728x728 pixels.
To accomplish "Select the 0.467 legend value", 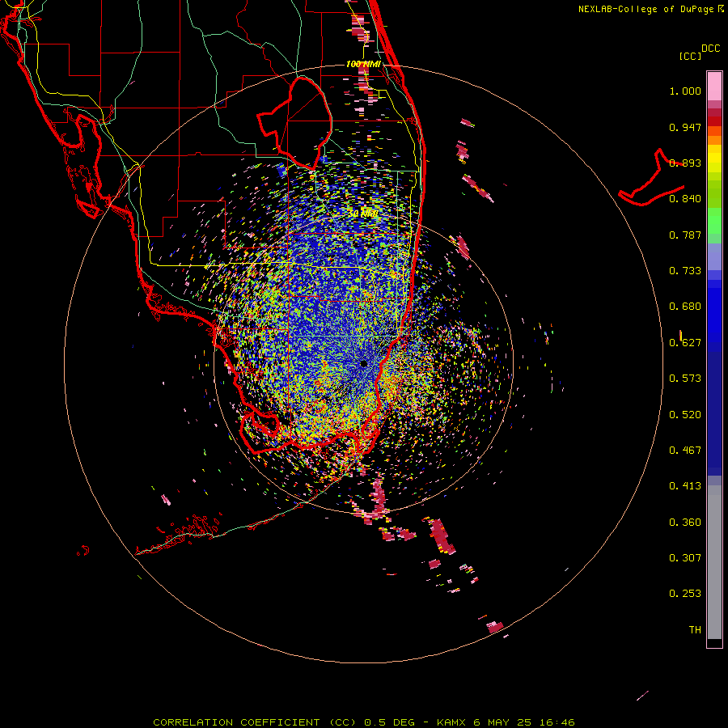I will tap(685, 451).
